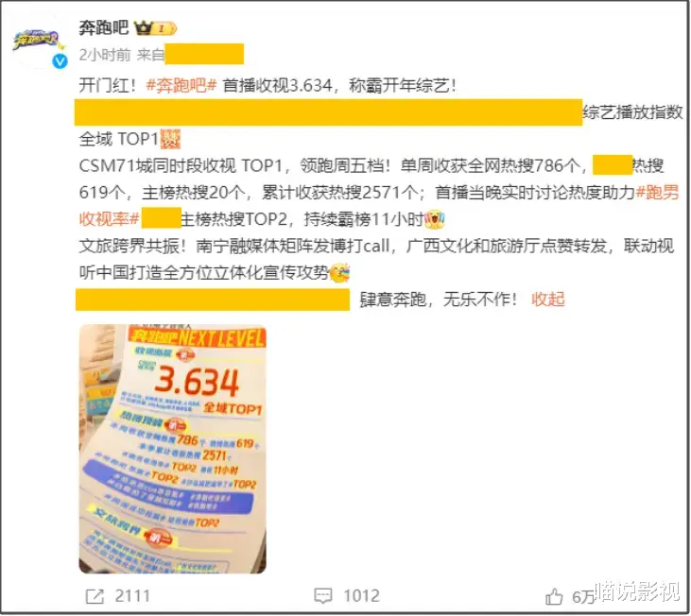Viewport: 691px width, 616px height.
Task: Click the 6万 like count
Action: pyautogui.click(x=583, y=597)
